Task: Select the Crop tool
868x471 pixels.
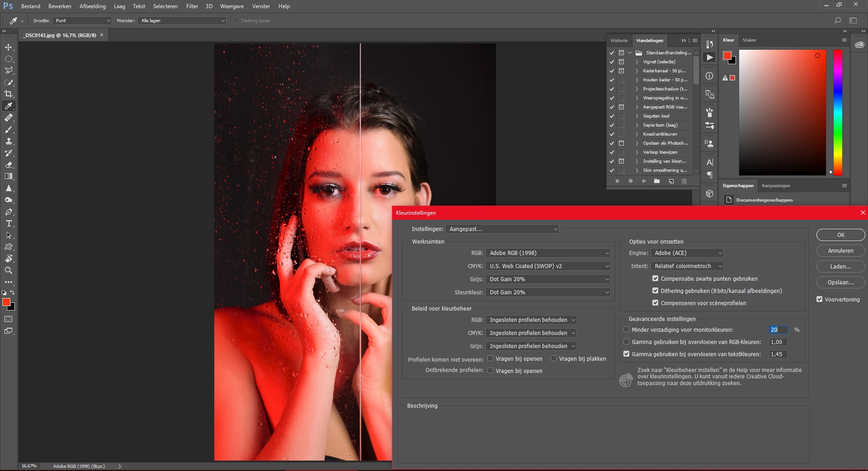Action: 8,94
